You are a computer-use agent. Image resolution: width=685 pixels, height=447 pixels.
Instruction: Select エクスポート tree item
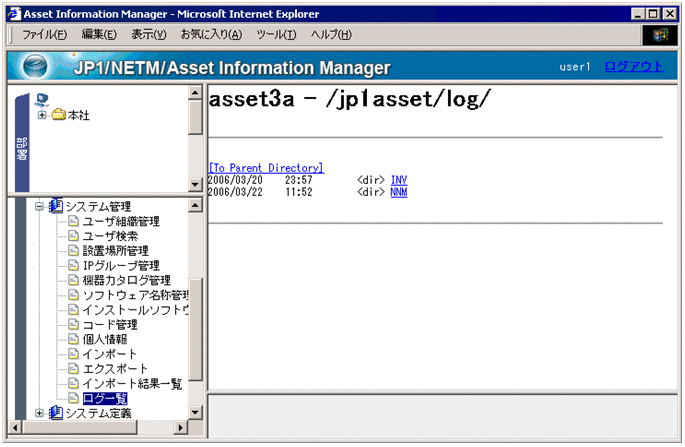115,368
